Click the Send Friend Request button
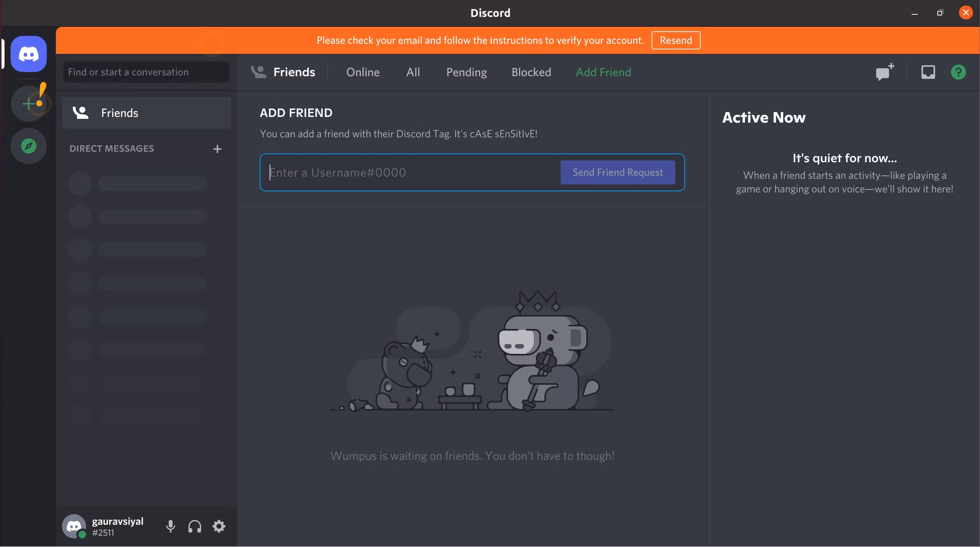 coord(618,172)
